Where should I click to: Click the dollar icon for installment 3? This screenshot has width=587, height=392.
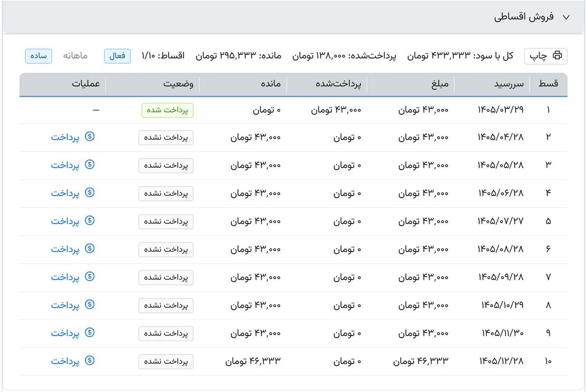point(90,165)
